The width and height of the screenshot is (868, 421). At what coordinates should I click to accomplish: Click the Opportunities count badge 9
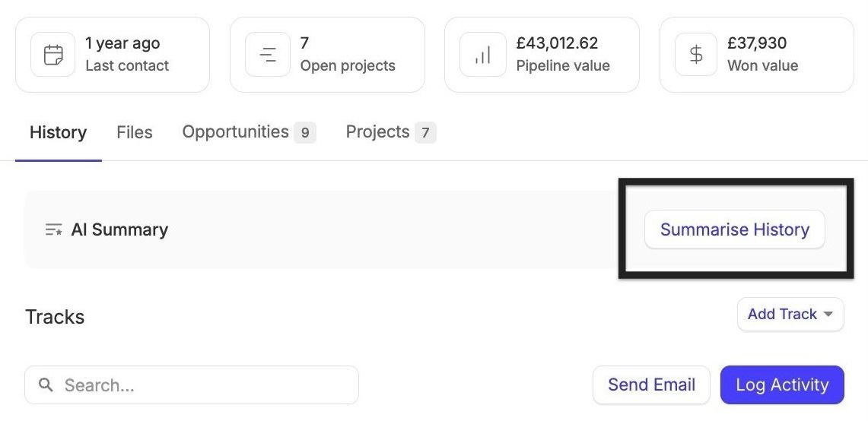(x=305, y=133)
